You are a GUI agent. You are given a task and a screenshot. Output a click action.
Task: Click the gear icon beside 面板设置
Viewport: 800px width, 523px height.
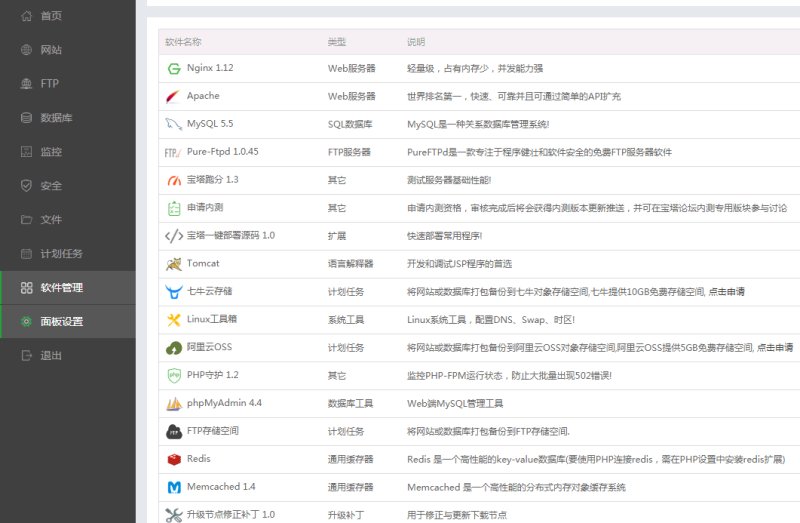[x=27, y=321]
